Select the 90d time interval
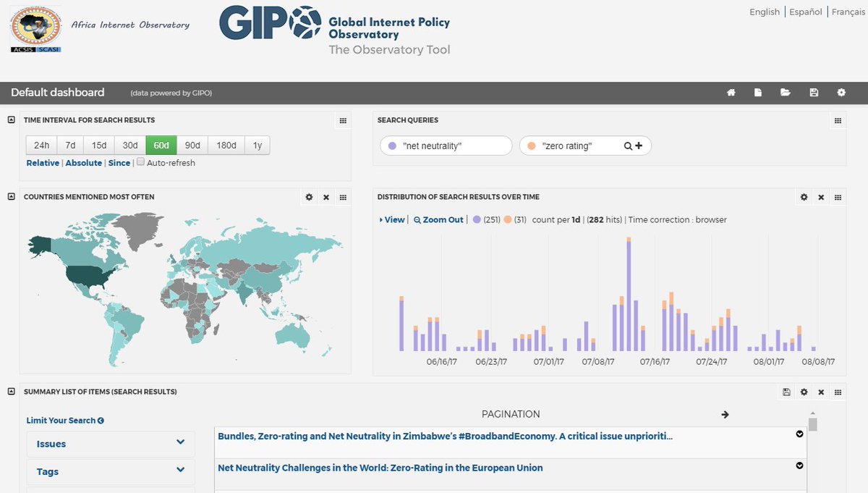Image resolution: width=868 pixels, height=493 pixels. (192, 146)
